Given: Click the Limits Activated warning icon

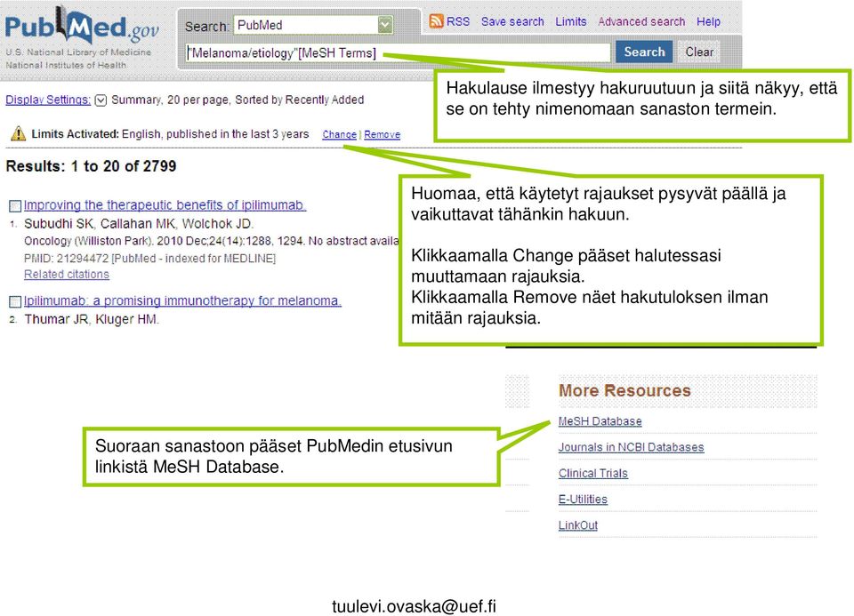Looking at the screenshot, I should pos(19,133).
